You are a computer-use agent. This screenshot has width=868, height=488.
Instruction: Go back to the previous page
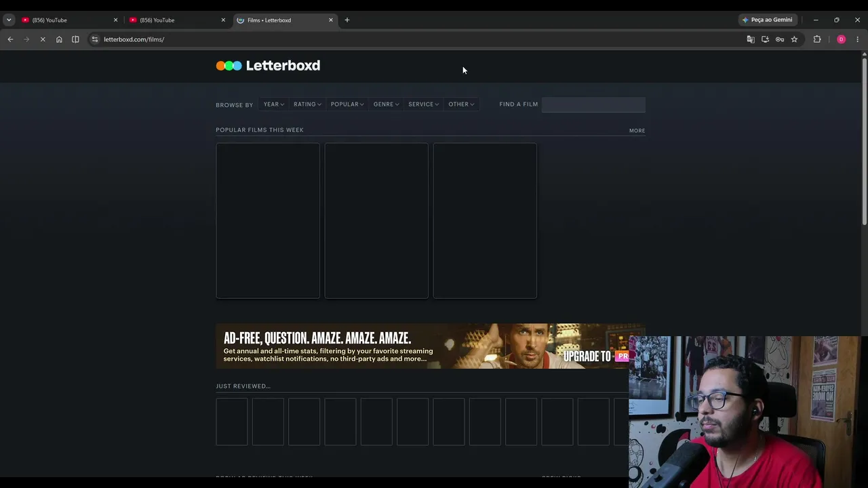(10, 39)
